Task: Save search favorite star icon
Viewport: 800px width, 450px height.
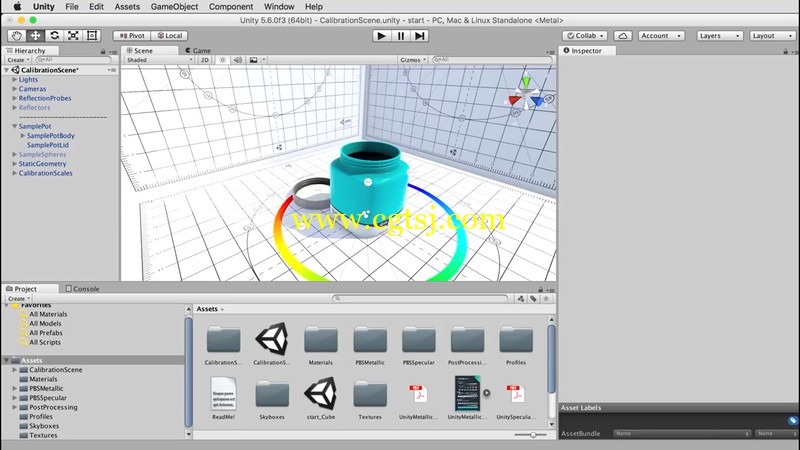Action: [546, 298]
